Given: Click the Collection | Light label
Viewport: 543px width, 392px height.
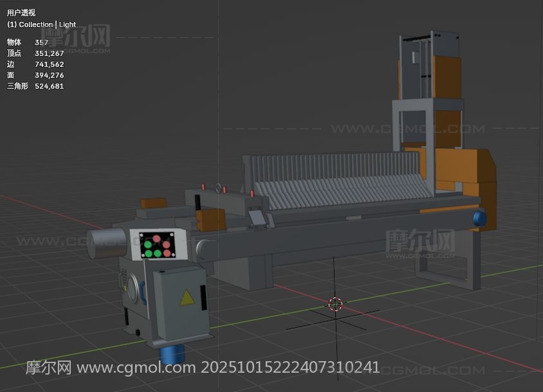Looking at the screenshot, I should (x=41, y=24).
